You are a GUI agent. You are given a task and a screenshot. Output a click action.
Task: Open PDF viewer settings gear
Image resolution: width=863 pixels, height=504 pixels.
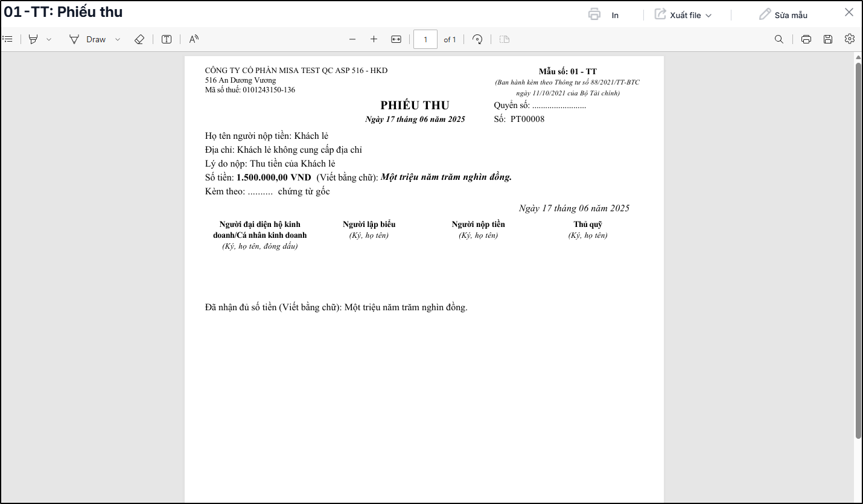pyautogui.click(x=850, y=39)
